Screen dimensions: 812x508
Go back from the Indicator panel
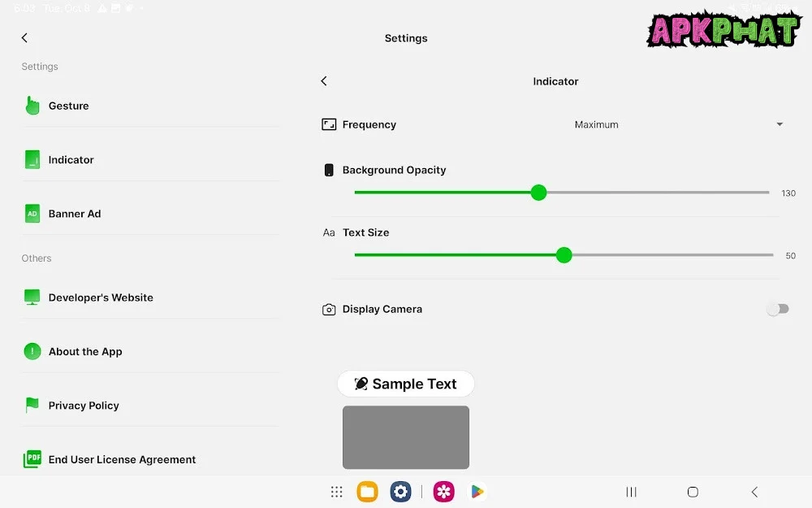click(x=324, y=81)
